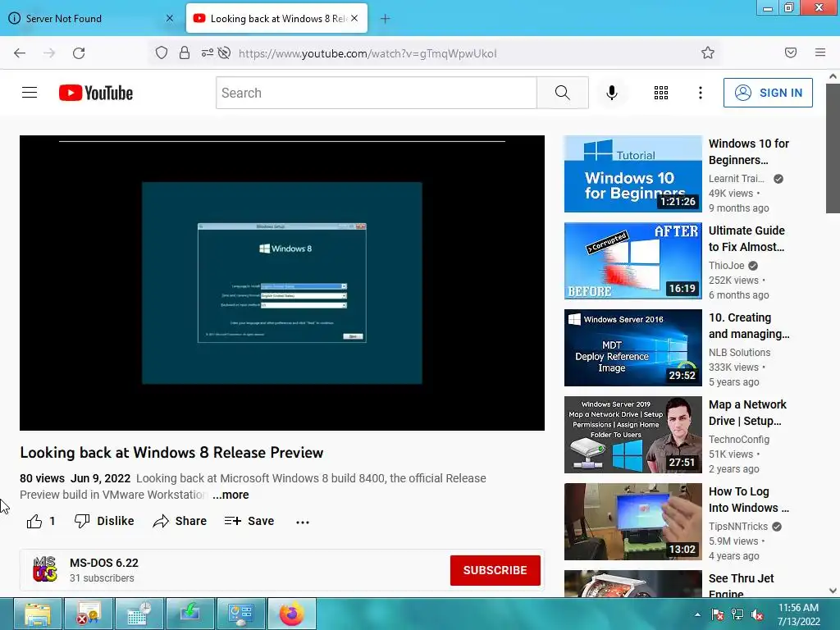
Task: Expand description with ...more
Action: click(231, 495)
